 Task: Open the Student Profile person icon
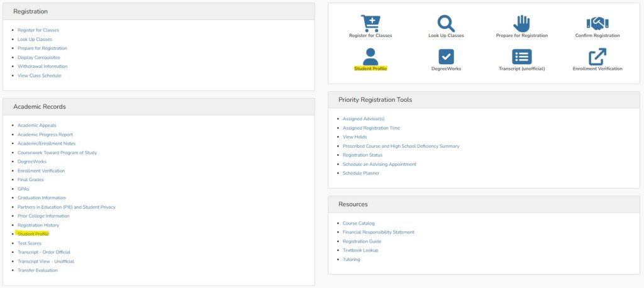[370, 57]
